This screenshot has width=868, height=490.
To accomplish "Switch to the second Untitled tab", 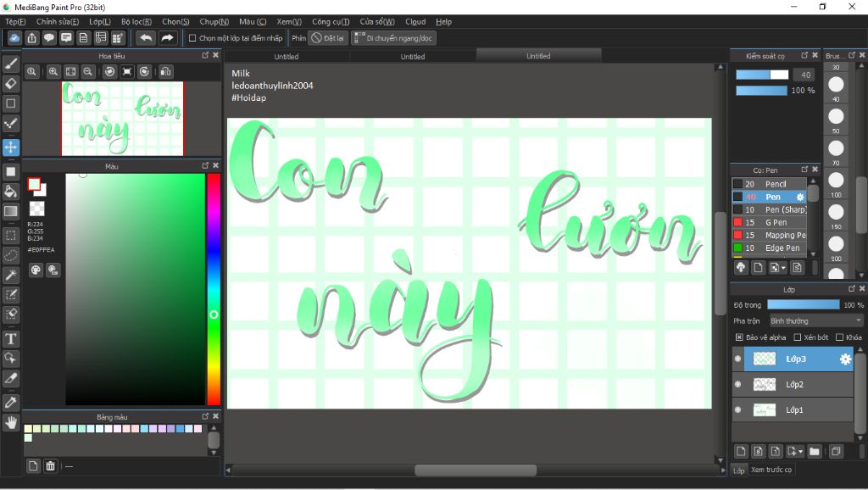I will (x=413, y=57).
